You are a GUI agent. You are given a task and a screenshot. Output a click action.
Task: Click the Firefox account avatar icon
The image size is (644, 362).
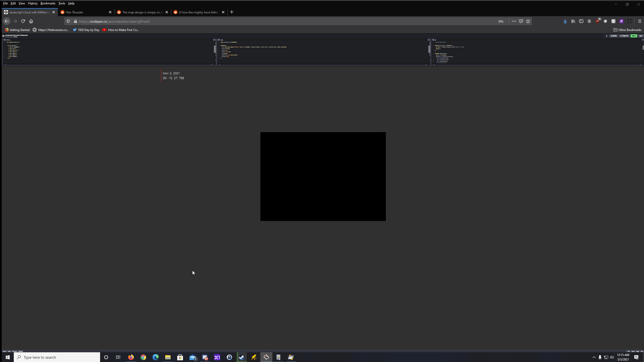click(x=589, y=21)
